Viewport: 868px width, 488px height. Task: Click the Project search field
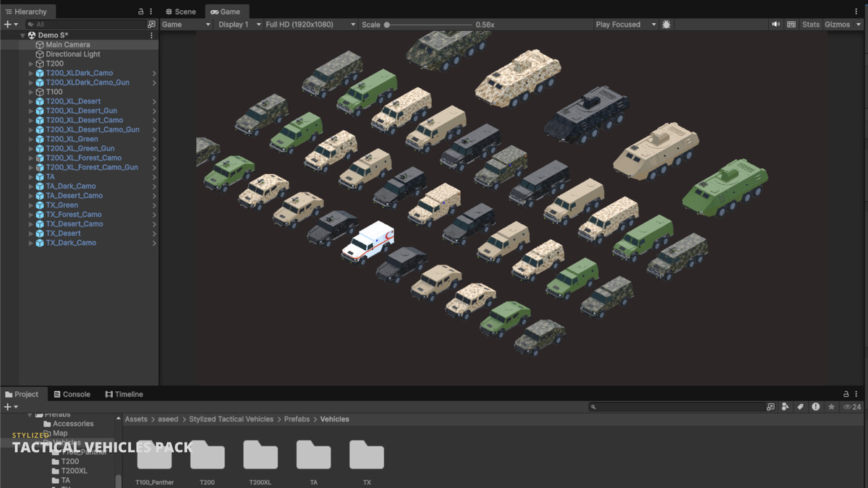(x=676, y=407)
